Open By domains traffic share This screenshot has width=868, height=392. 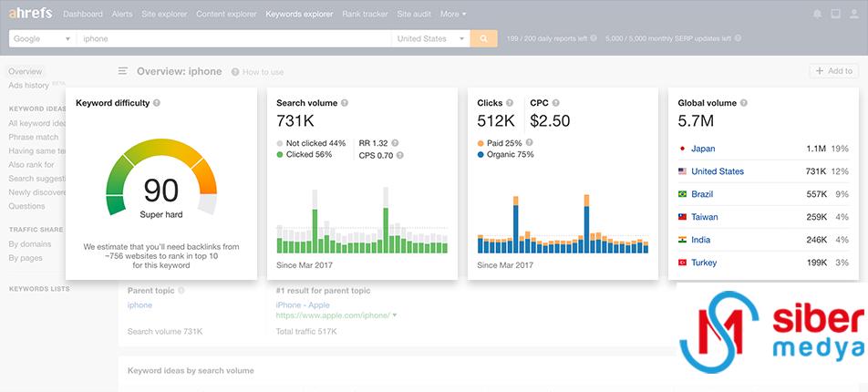(29, 244)
